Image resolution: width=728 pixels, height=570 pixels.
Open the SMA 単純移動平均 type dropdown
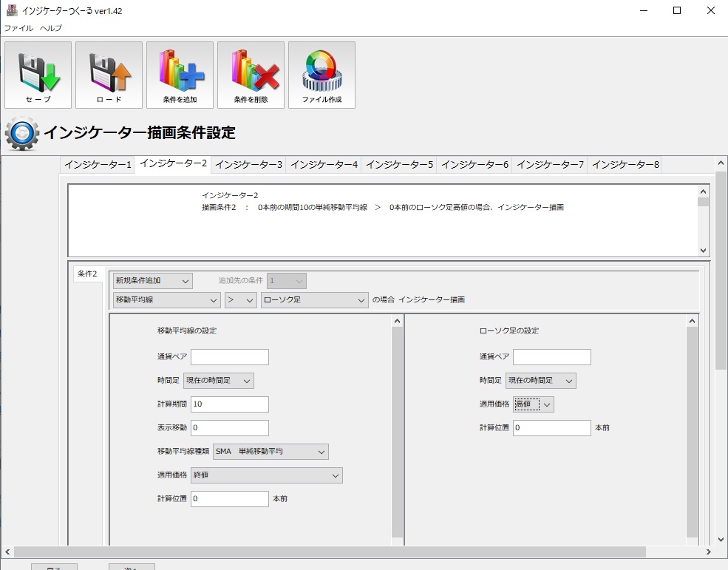point(271,451)
